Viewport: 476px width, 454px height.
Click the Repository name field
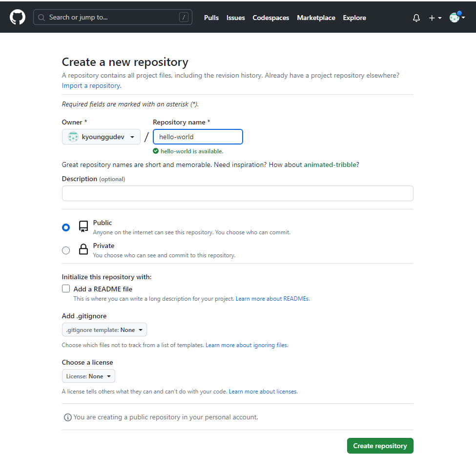pos(198,137)
